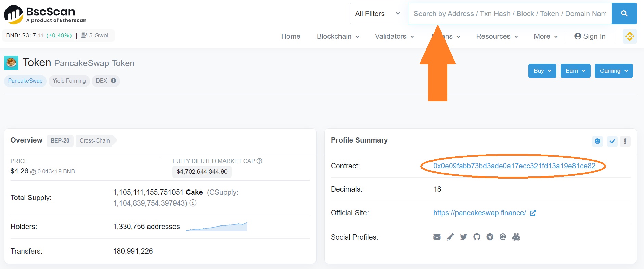Screen dimensions: 644x269
Task: Click the Fully Diluted Market Cap help icon
Action: point(259,161)
